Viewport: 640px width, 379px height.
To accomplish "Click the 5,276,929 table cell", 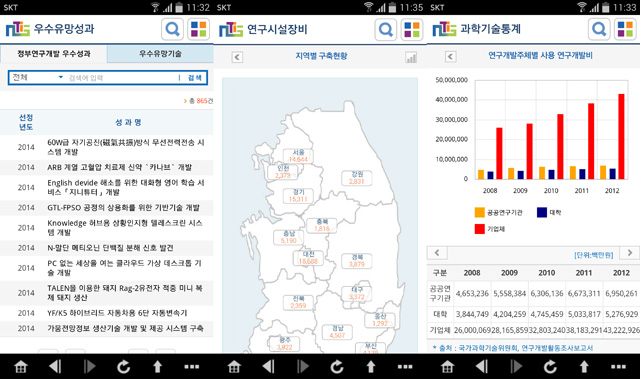I will [622, 314].
